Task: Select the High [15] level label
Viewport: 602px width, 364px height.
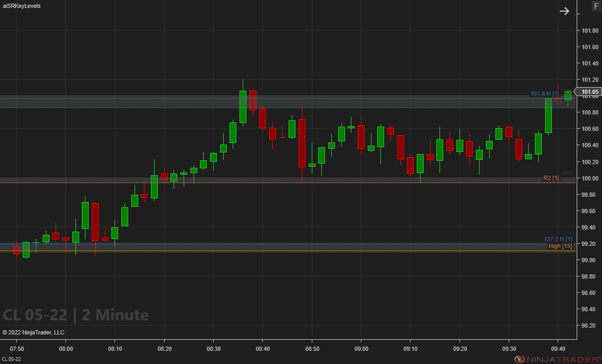Action: click(560, 246)
